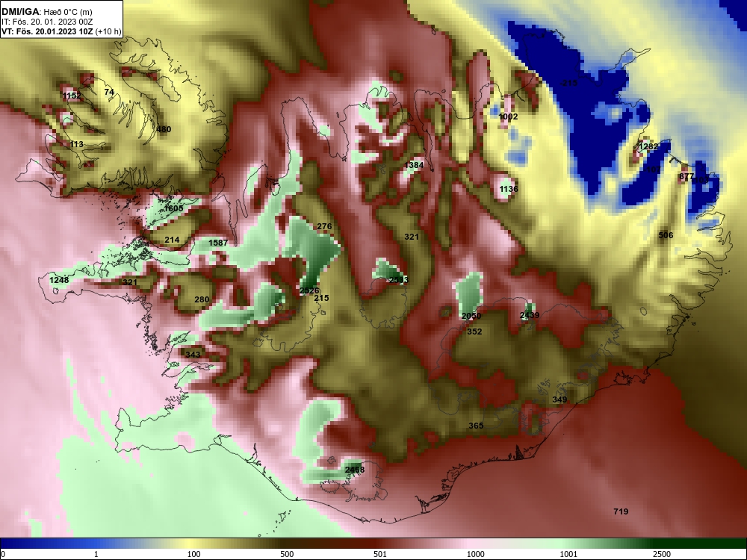Image resolution: width=747 pixels, height=560 pixels.
Task: Click the legend tick label 2500
Action: (x=662, y=554)
